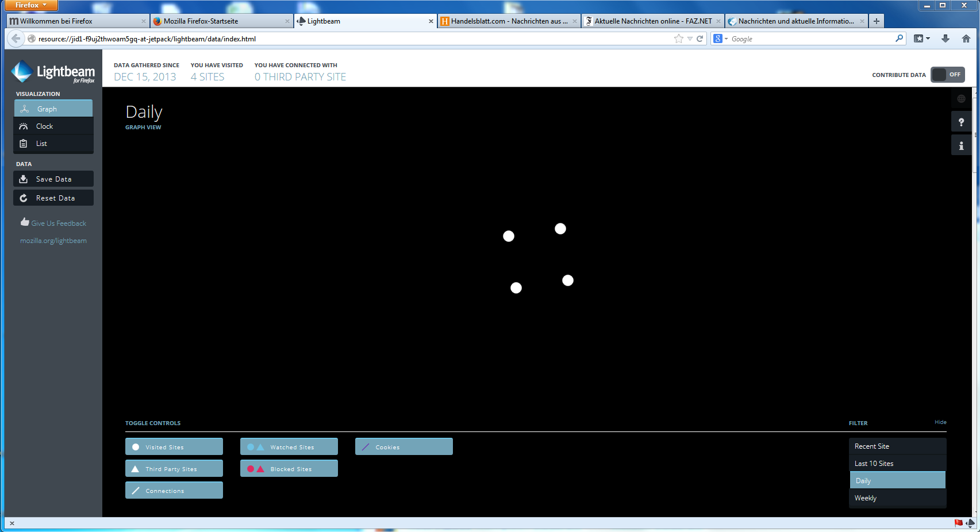Toggle the Contribute Data switch
Image resolution: width=980 pixels, height=532 pixels.
pyautogui.click(x=948, y=75)
